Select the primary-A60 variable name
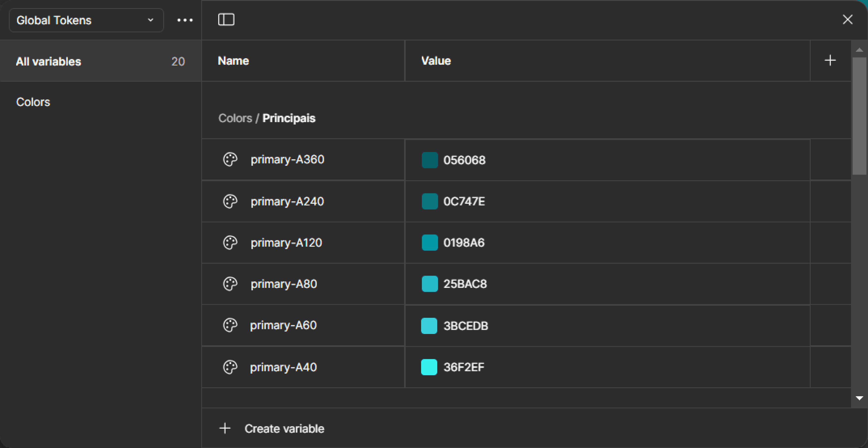 point(283,325)
